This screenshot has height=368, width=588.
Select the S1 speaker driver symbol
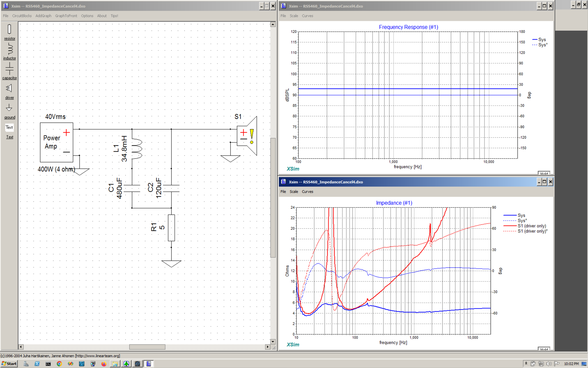[x=247, y=136]
